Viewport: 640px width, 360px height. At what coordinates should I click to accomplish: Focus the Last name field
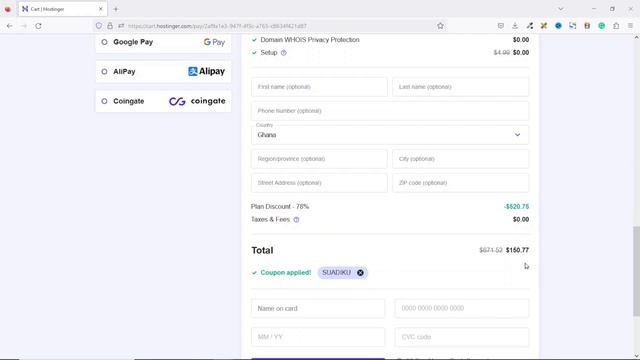click(460, 87)
